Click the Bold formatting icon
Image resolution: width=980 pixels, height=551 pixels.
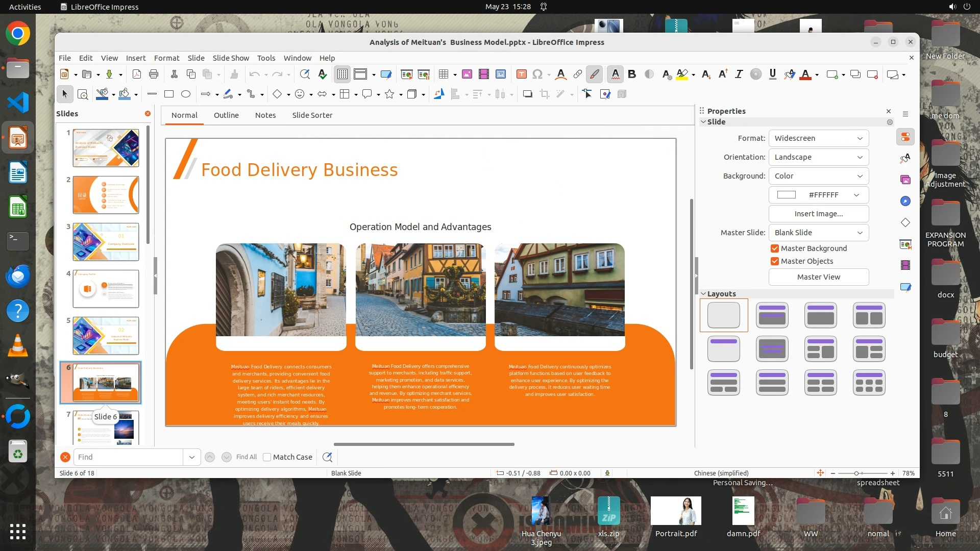coord(632,74)
